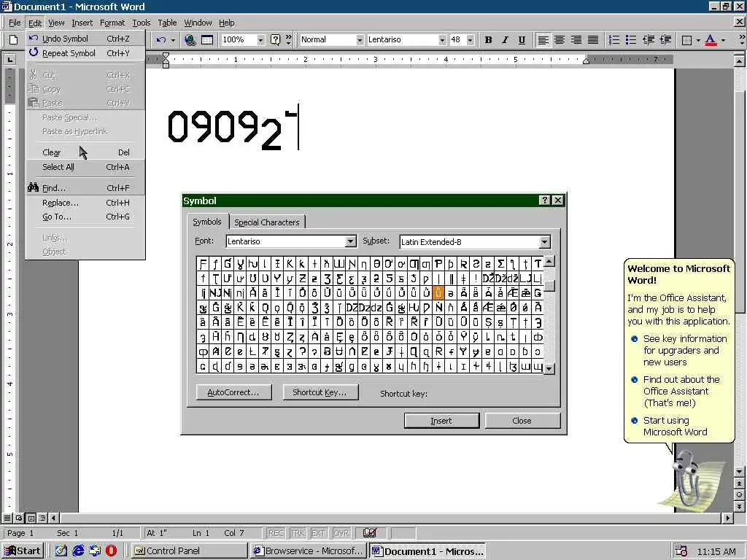
Task: Click the Outside Border icon
Action: click(x=686, y=40)
